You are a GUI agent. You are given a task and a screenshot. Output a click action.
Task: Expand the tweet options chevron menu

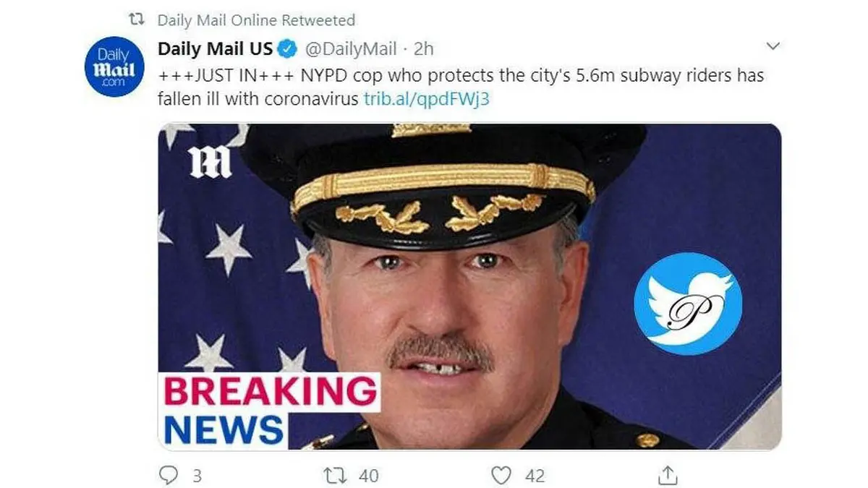tap(773, 47)
